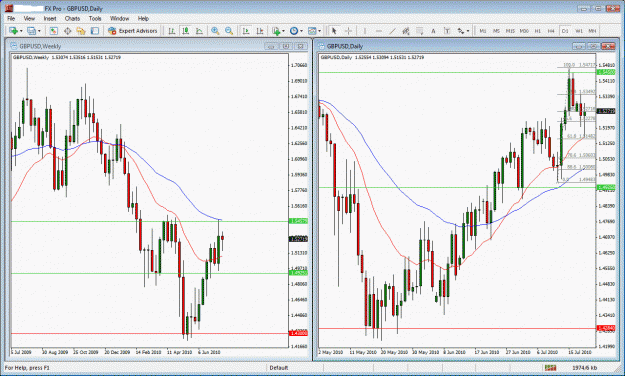Toggle Chart Shift from right border
625x376 pixels.
point(259,31)
